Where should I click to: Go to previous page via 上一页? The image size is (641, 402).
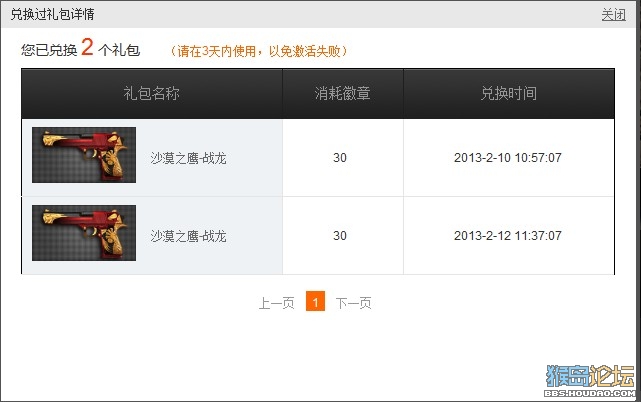276,303
